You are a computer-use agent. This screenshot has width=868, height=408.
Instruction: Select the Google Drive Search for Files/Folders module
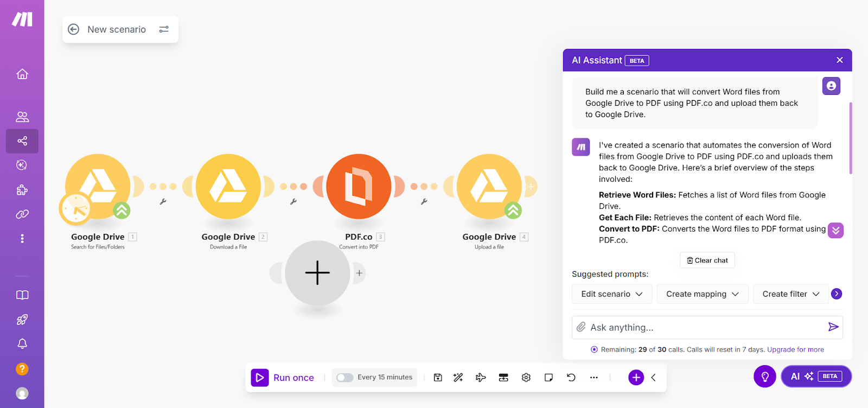pos(98,186)
